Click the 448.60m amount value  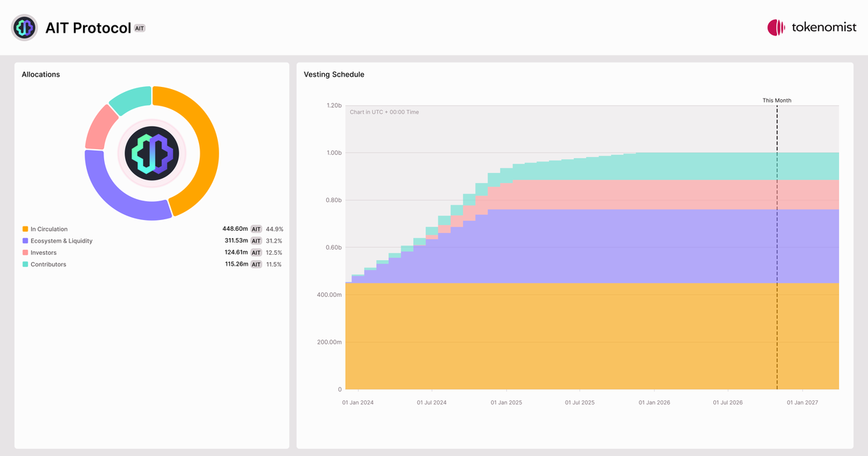pyautogui.click(x=235, y=229)
